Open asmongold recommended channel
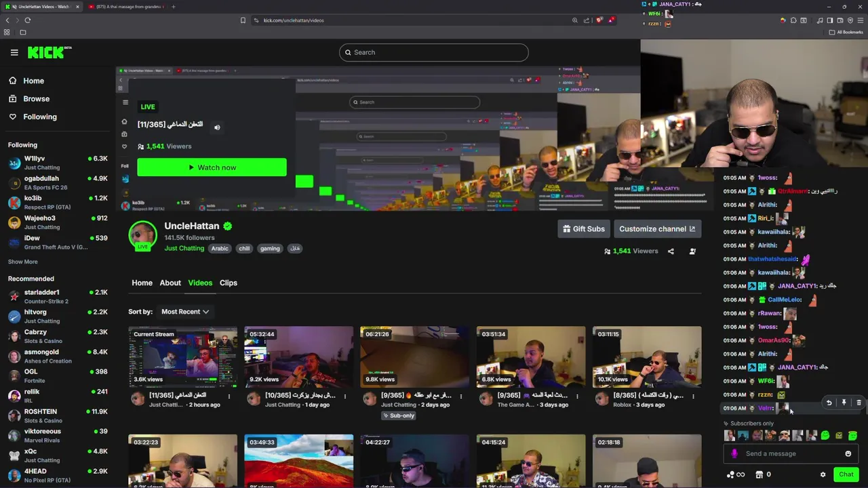Viewport: 868px width, 488px height. (58, 357)
